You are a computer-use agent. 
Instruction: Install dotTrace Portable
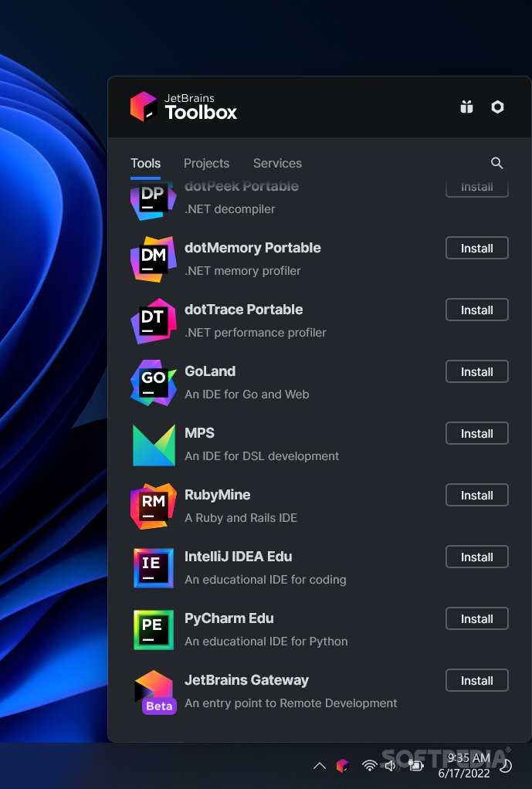click(476, 310)
